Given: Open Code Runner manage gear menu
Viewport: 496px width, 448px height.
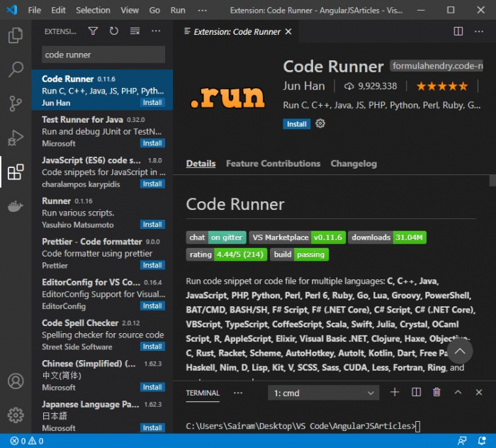Looking at the screenshot, I should pos(320,123).
